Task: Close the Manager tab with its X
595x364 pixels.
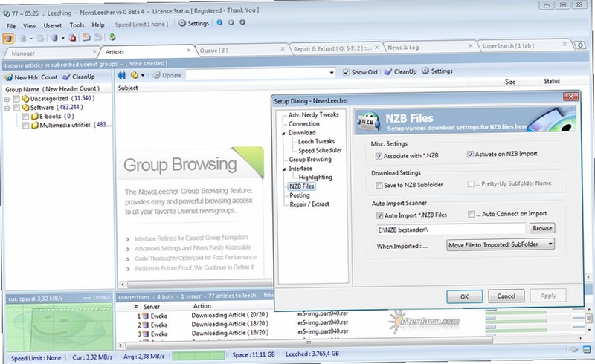Action: pos(94,51)
